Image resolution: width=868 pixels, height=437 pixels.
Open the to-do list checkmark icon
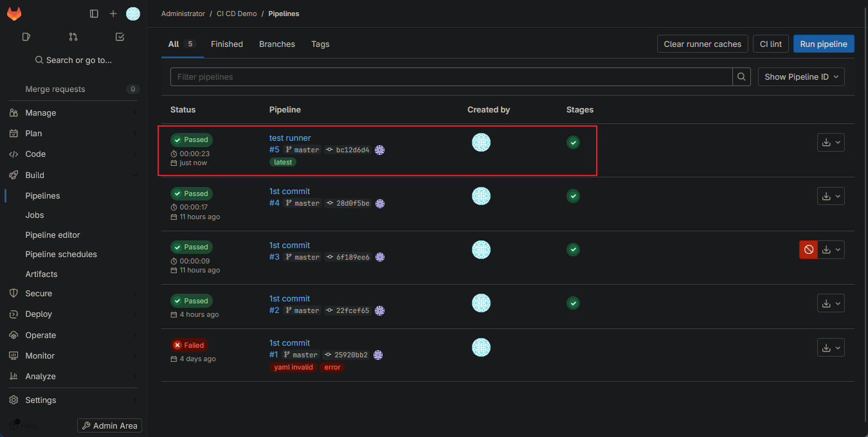(120, 37)
